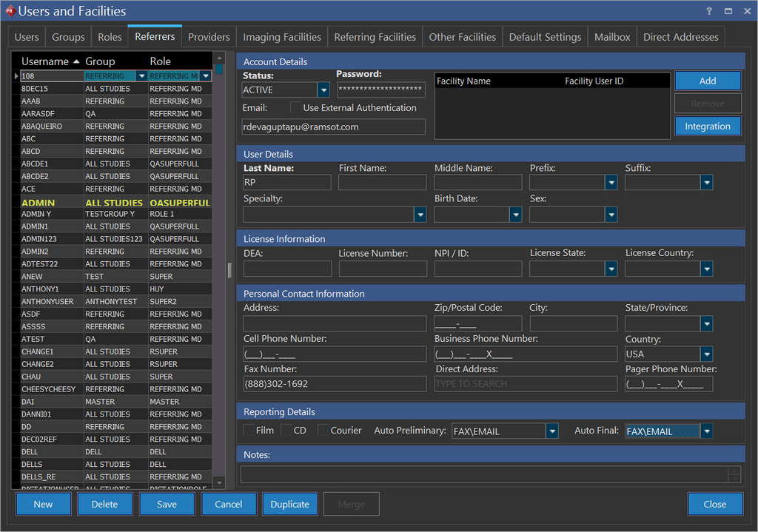Expand the Auto Preliminary dropdown

pyautogui.click(x=551, y=431)
